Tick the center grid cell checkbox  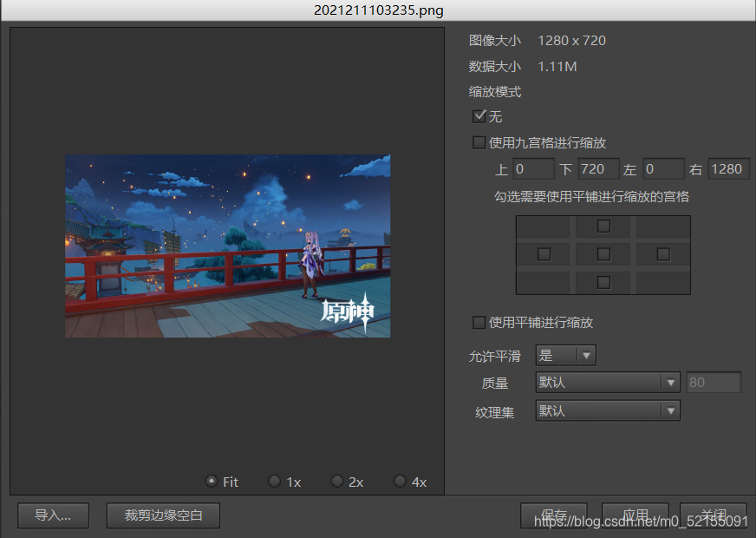click(x=603, y=254)
